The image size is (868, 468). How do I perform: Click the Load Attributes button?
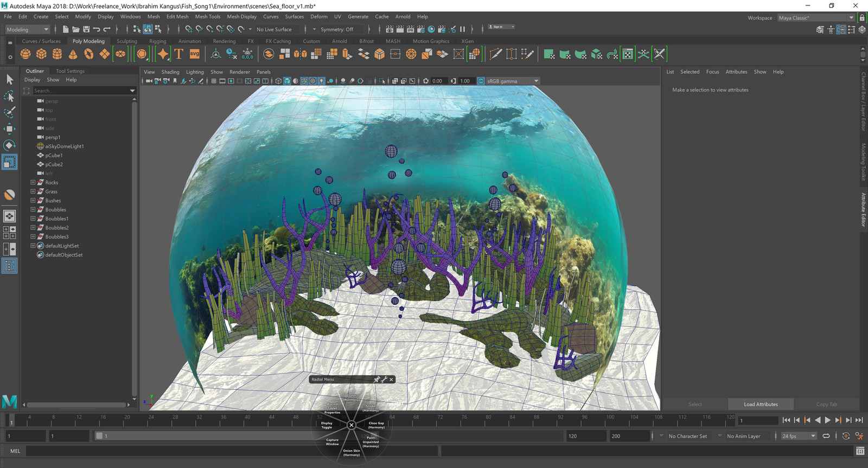(x=761, y=404)
